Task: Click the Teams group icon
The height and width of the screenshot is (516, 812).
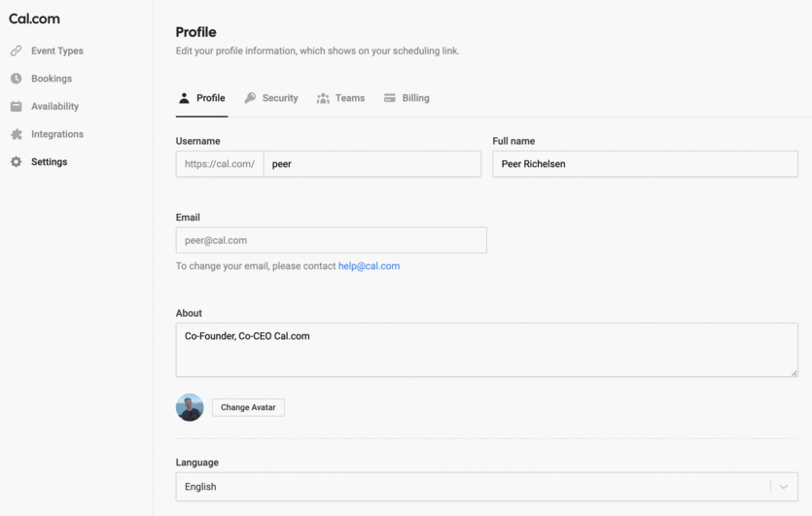Action: [x=323, y=98]
